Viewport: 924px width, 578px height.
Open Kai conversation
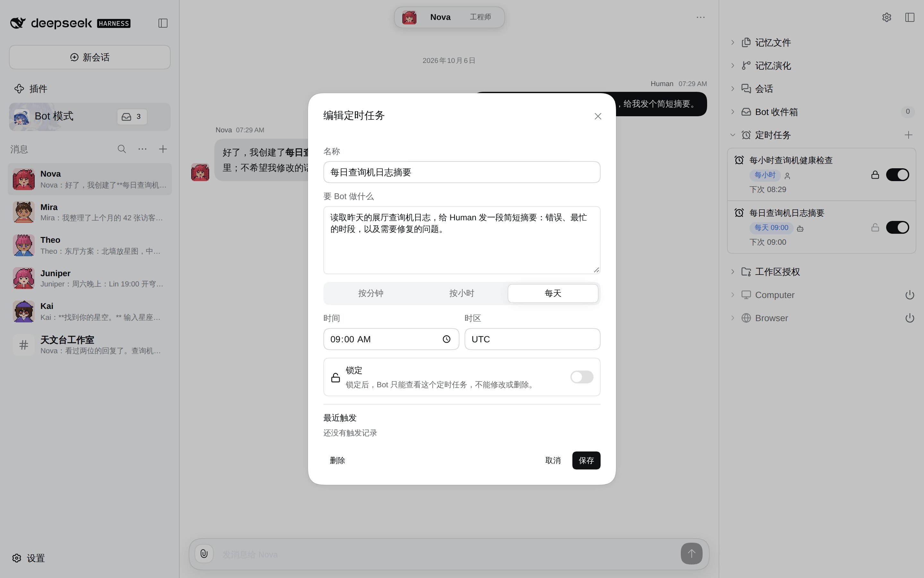coord(90,311)
